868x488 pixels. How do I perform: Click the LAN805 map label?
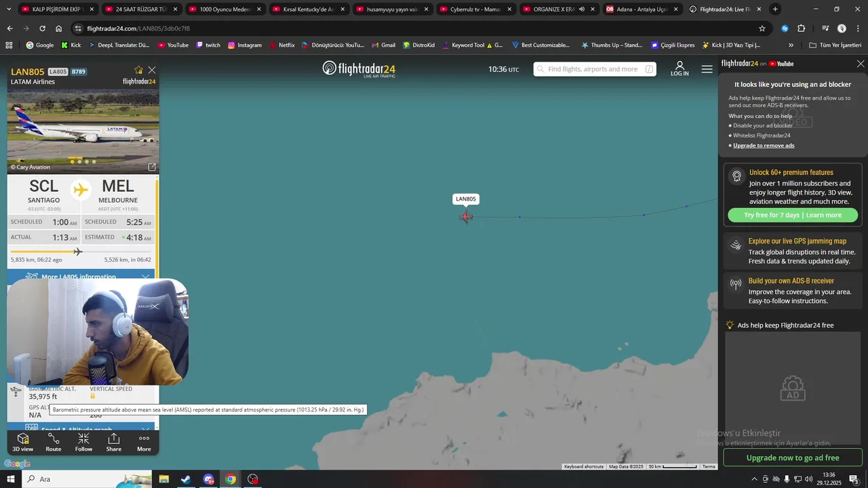[466, 199]
